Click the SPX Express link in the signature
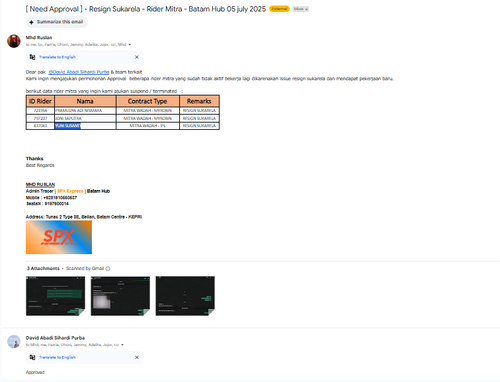The width and height of the screenshot is (500, 382). click(x=70, y=191)
